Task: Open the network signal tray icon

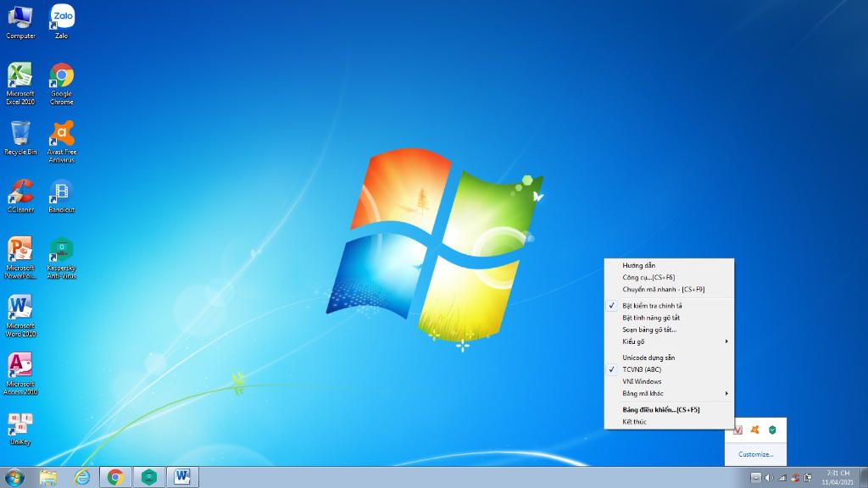Action: [x=782, y=478]
